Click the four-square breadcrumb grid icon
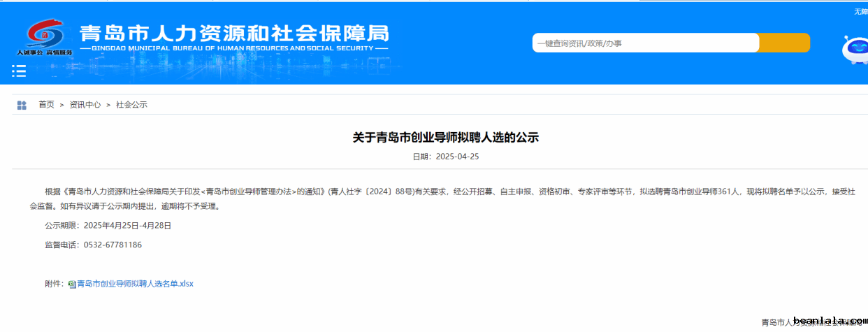This screenshot has height=332, width=868. [22, 105]
